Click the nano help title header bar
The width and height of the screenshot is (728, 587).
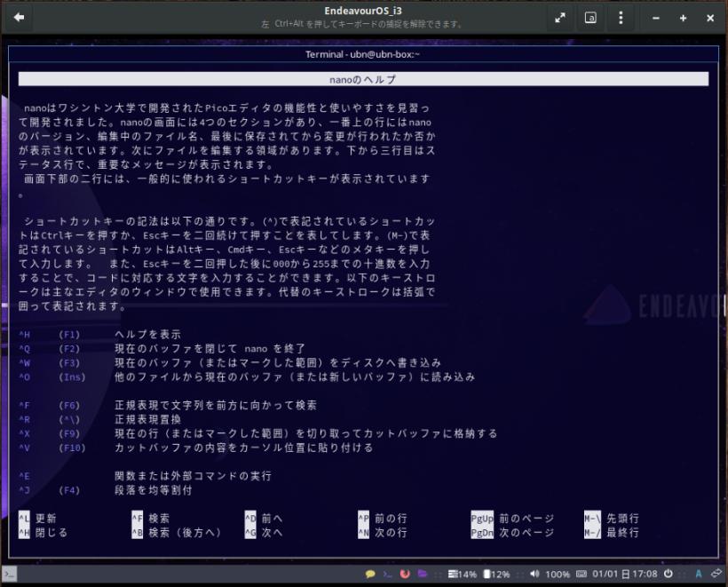363,79
